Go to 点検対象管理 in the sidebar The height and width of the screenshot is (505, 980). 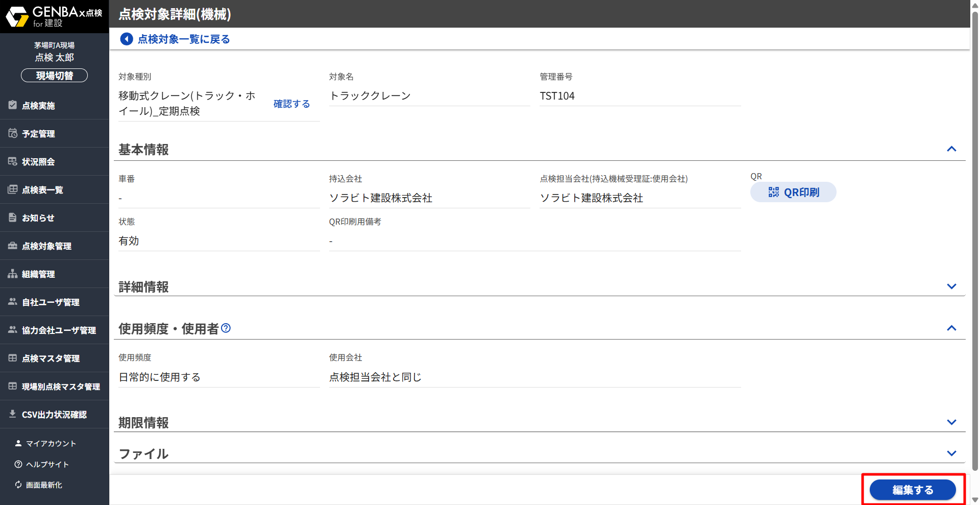[46, 246]
